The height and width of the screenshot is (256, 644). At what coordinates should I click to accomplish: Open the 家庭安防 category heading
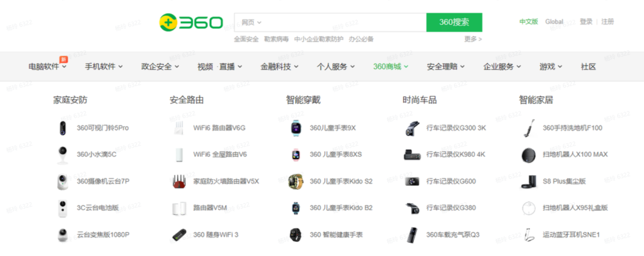click(70, 99)
